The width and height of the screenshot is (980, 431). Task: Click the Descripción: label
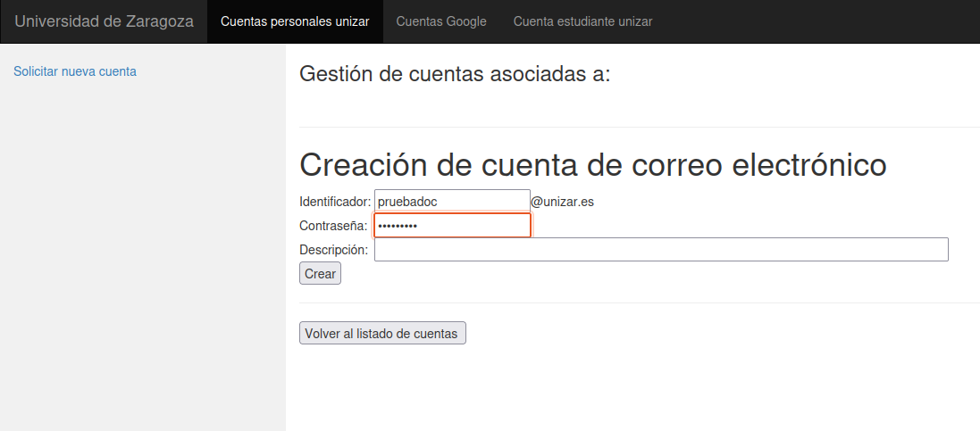coord(334,250)
